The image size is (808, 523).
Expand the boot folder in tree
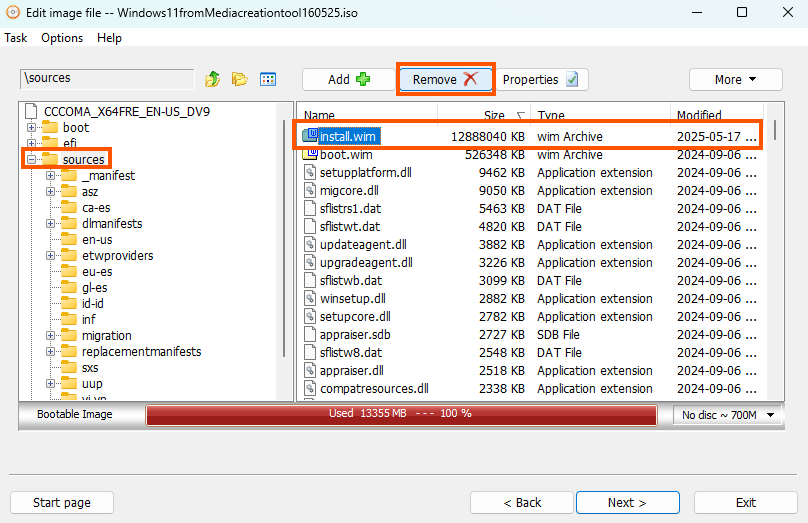(x=31, y=127)
